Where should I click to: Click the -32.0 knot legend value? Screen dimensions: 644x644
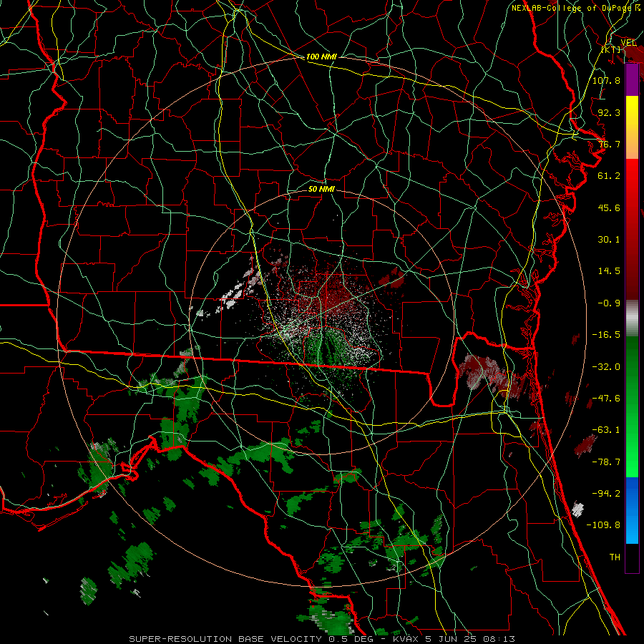(x=606, y=367)
